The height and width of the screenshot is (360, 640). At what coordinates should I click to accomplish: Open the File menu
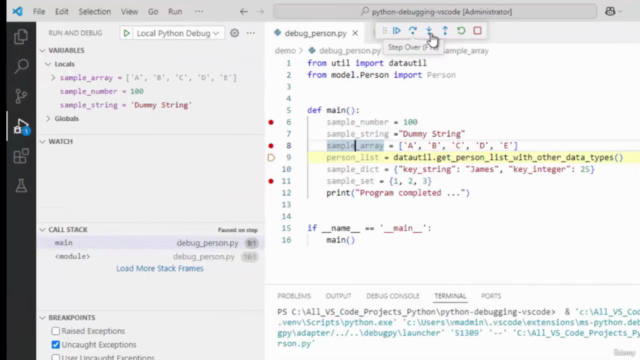tap(39, 11)
